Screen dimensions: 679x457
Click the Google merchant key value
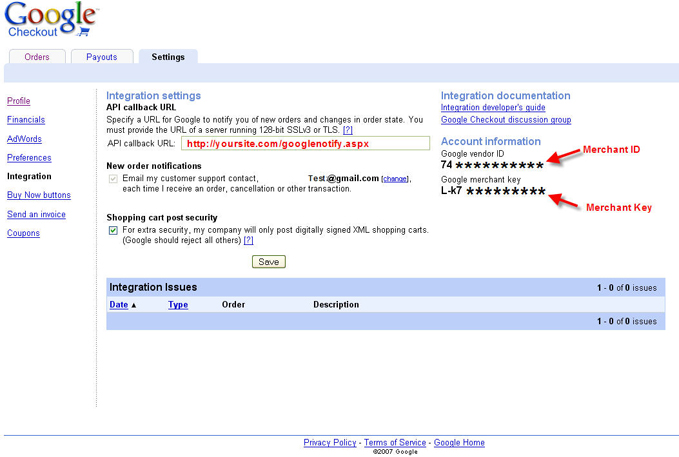(x=493, y=191)
